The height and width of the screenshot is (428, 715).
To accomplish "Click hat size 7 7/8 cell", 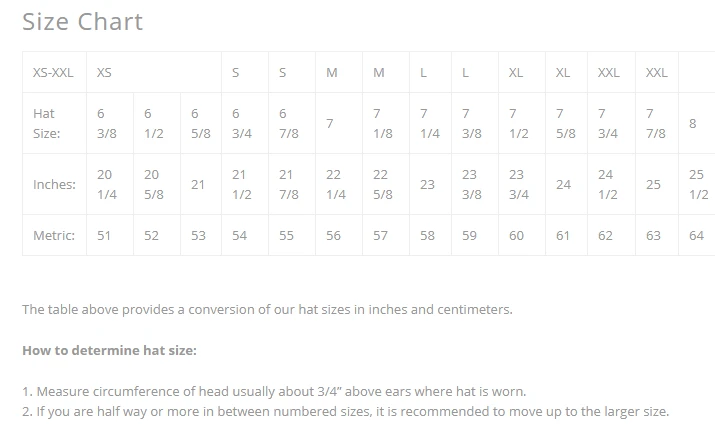I will point(655,124).
